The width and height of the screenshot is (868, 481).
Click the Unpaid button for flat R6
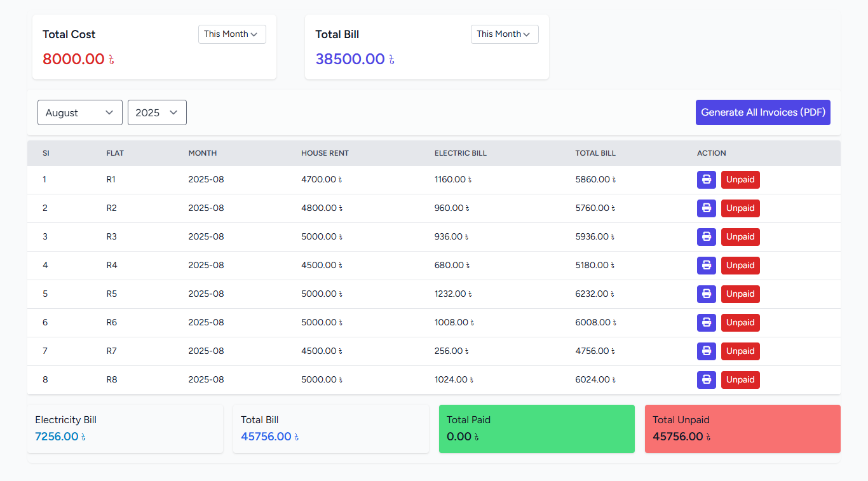(x=740, y=323)
